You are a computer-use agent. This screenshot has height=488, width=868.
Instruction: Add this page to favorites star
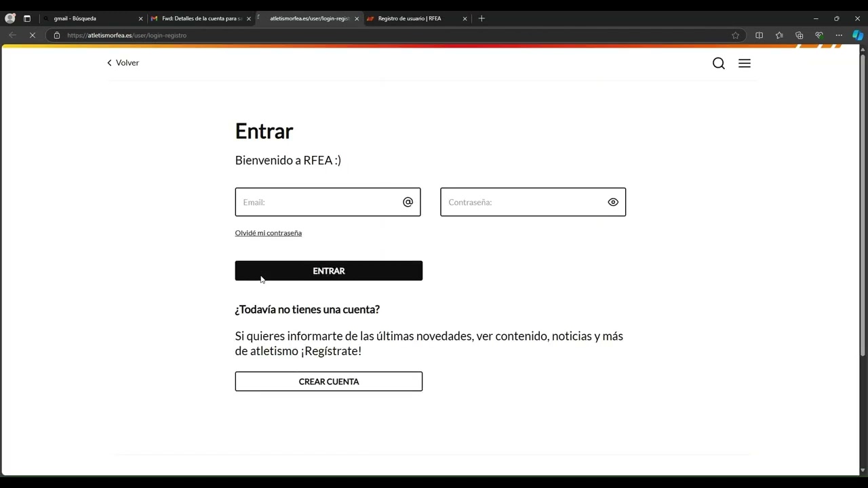(x=735, y=35)
